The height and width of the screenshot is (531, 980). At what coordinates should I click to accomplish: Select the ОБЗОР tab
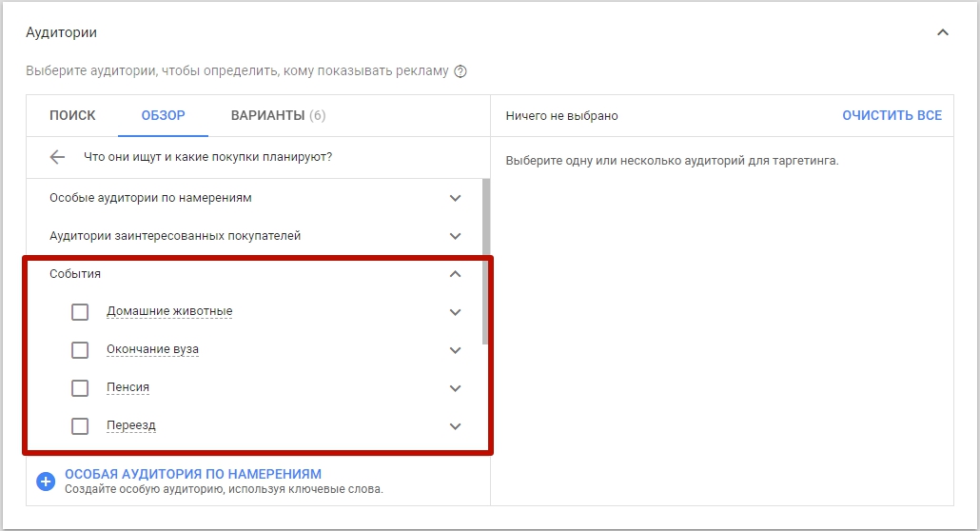point(163,116)
